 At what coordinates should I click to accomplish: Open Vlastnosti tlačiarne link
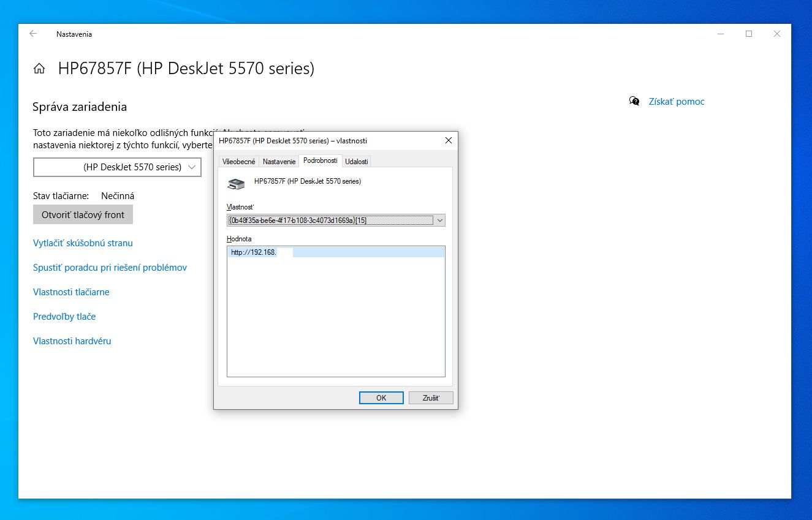(x=71, y=292)
